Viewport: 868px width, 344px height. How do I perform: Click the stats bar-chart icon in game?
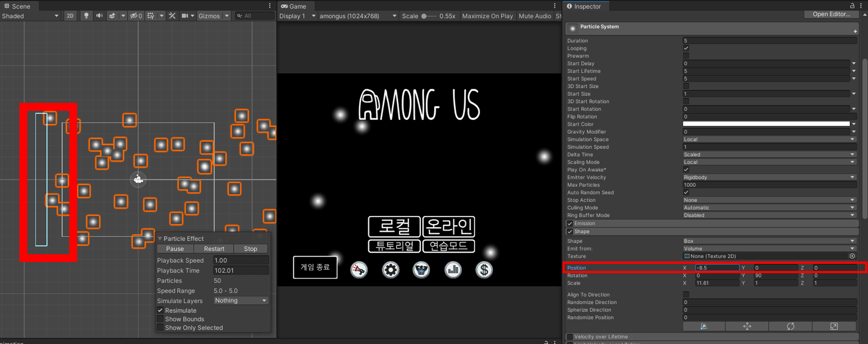pyautogui.click(x=453, y=270)
